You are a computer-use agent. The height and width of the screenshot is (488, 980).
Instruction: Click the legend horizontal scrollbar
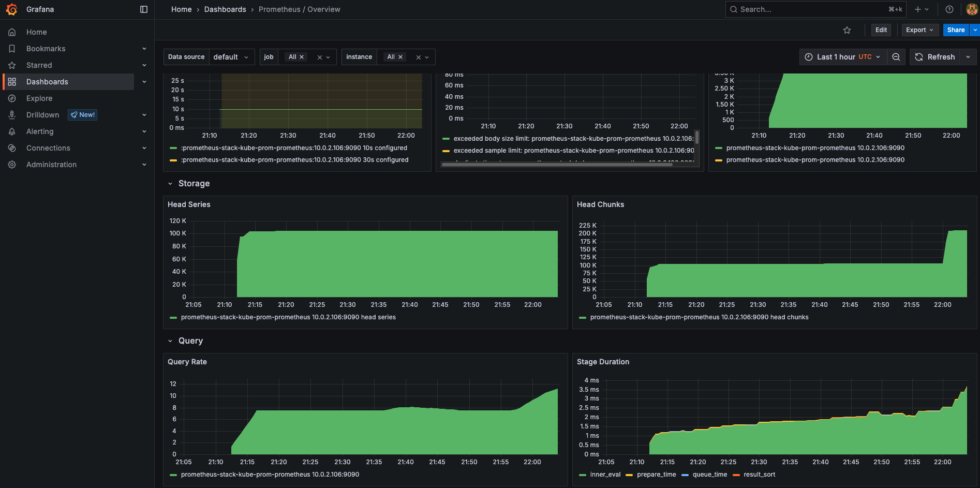tap(557, 165)
